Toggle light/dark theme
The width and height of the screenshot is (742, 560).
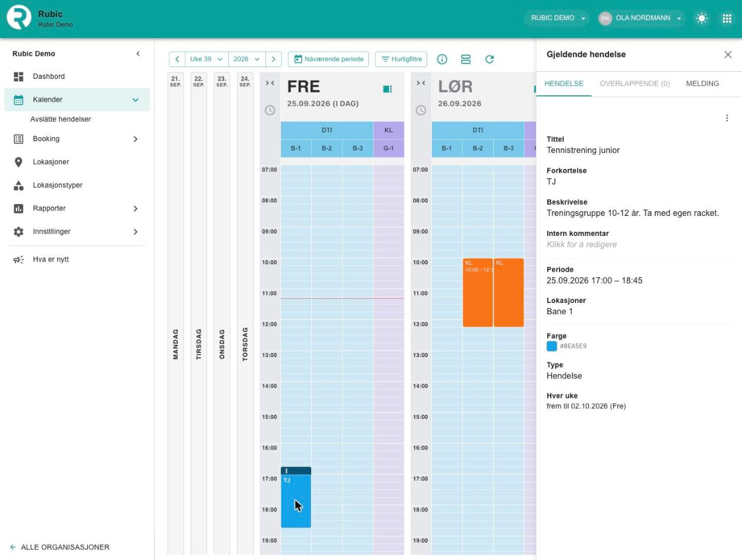tap(701, 18)
